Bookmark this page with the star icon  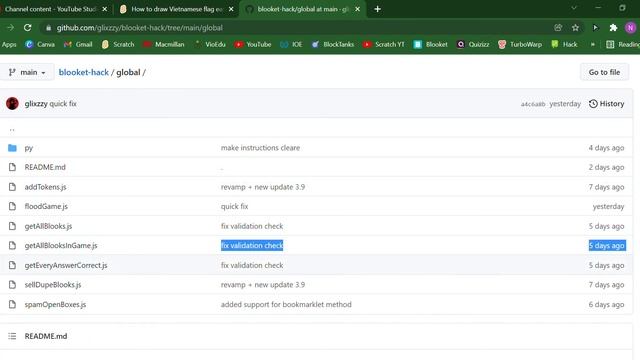point(575,28)
